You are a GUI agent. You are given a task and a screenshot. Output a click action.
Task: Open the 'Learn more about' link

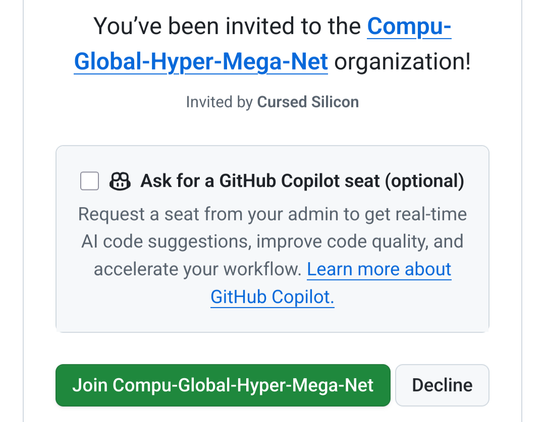tap(379, 269)
